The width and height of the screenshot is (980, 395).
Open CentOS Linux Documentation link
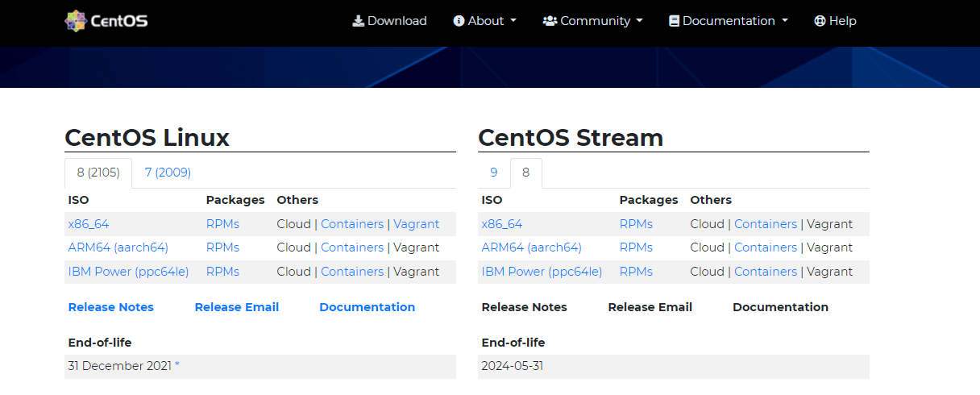pos(367,307)
